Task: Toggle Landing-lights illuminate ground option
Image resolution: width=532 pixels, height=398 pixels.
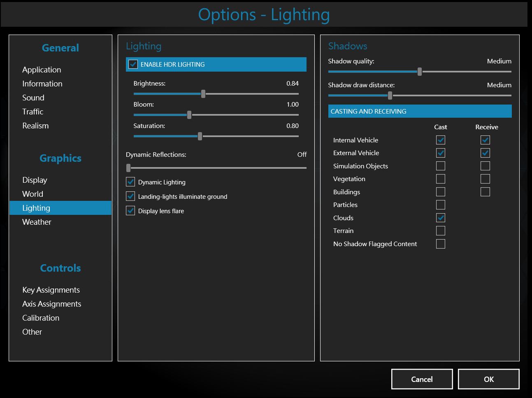Action: click(130, 196)
